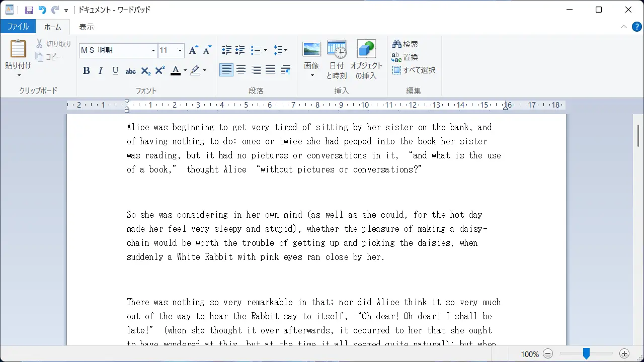Switch to the 表示 tab
Image resolution: width=644 pixels, height=362 pixels.
pos(87,27)
